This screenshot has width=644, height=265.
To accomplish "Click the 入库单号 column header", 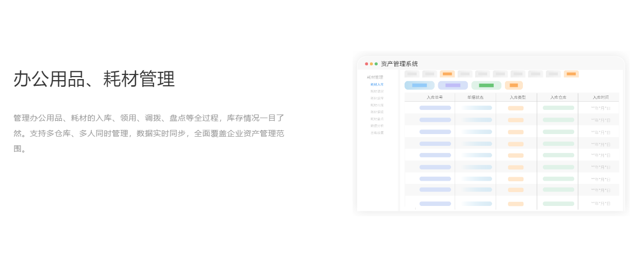I will click(x=435, y=97).
